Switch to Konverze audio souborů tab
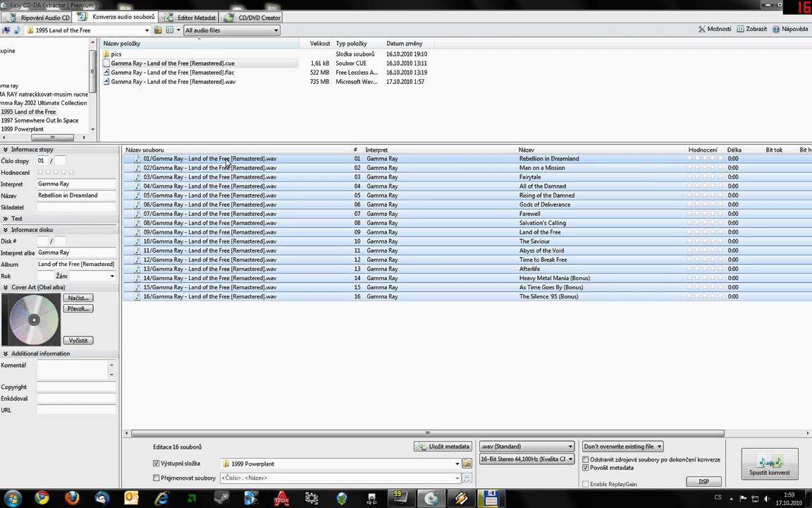Viewport: 812px width, 508px height. [116, 17]
